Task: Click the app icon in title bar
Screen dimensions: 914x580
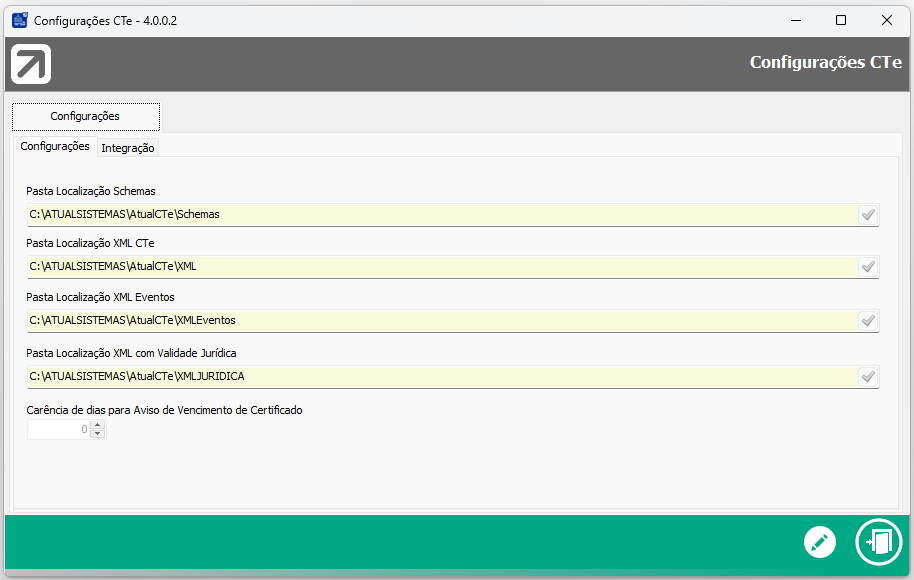Action: 19,20
